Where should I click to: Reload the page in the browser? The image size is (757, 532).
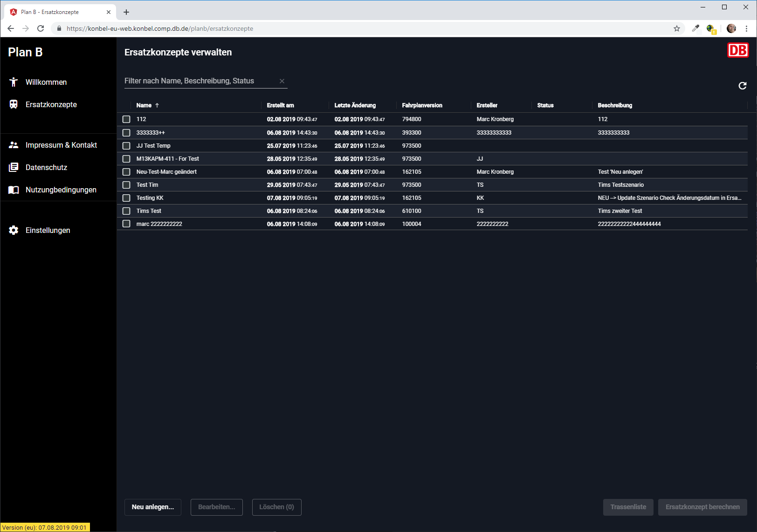pos(41,28)
